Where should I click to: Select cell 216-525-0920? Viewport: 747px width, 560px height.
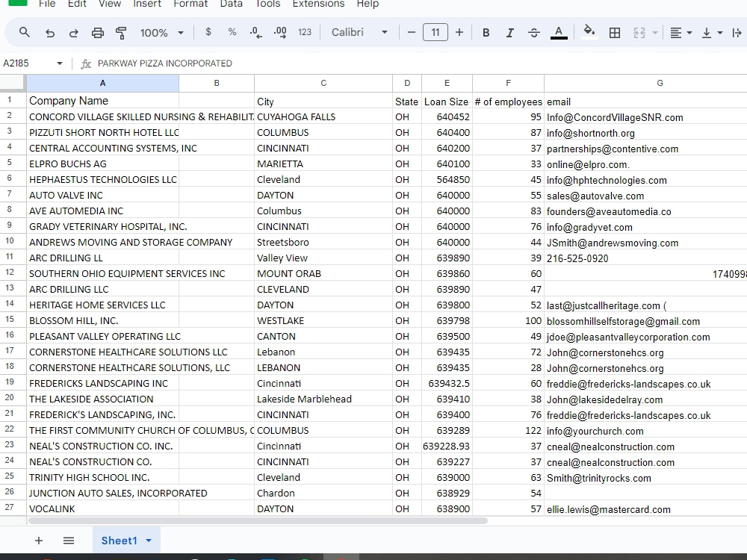coord(645,258)
